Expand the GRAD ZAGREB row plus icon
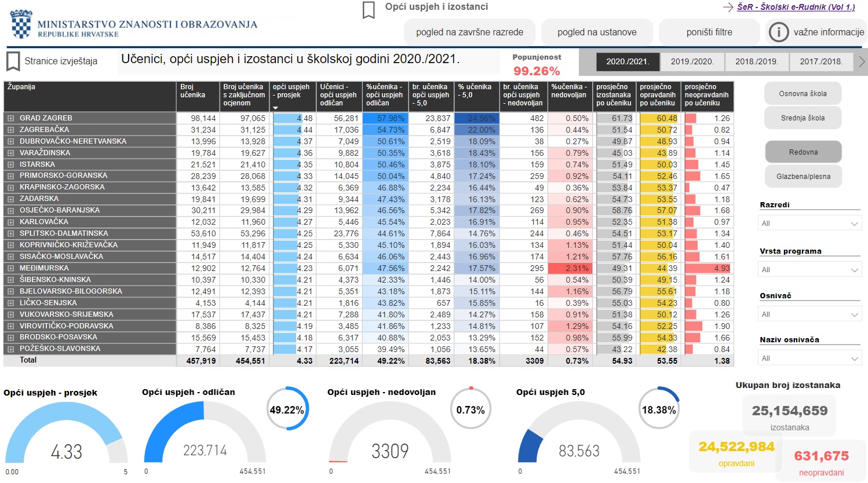This screenshot has width=868, height=483. (x=10, y=118)
